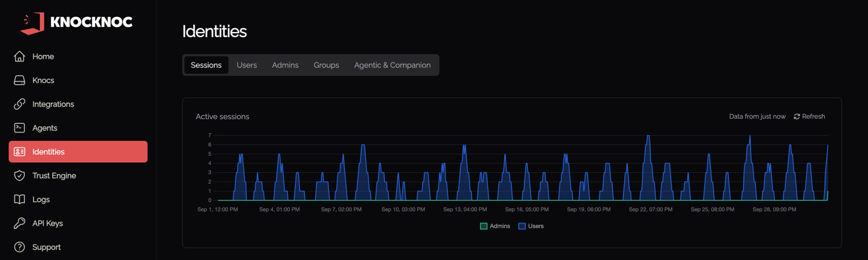The image size is (868, 260).
Task: Switch to the Sessions tab
Action: [x=206, y=65]
